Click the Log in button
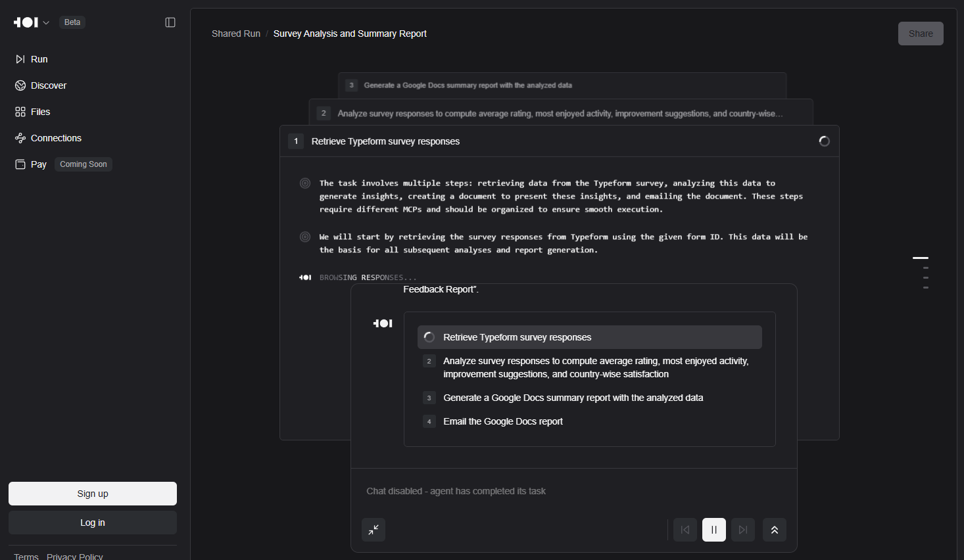 coord(93,523)
